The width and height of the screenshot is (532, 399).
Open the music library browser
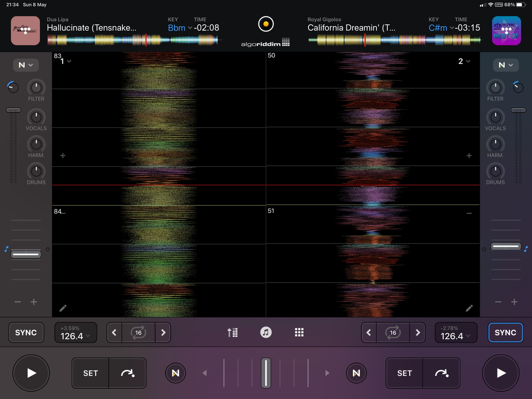point(266,332)
